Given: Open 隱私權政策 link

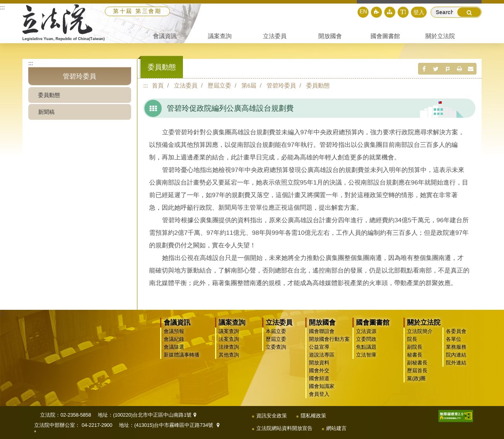Looking at the screenshot, I should point(313,416).
